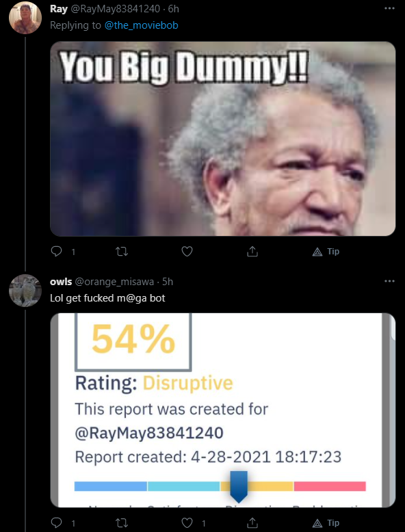
Task: Retweet Ray's You Big Dummy tweet
Action: (122, 252)
